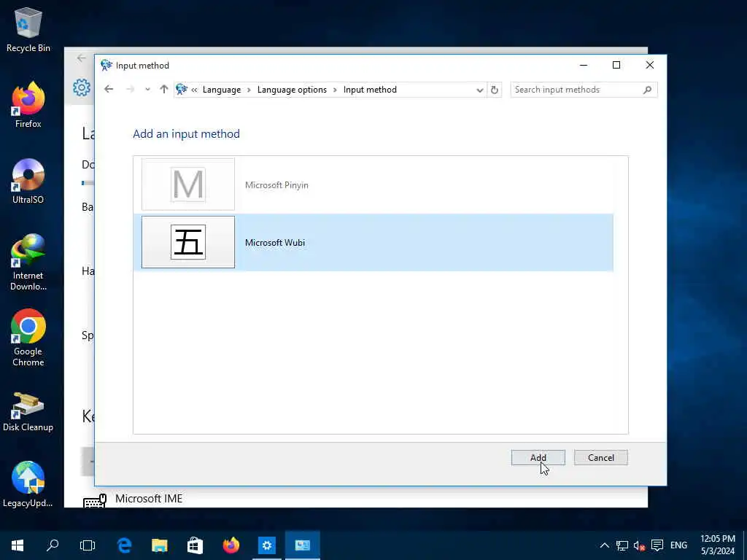Open the Windows Start menu
Screen dimensions: 747x560
18,545
